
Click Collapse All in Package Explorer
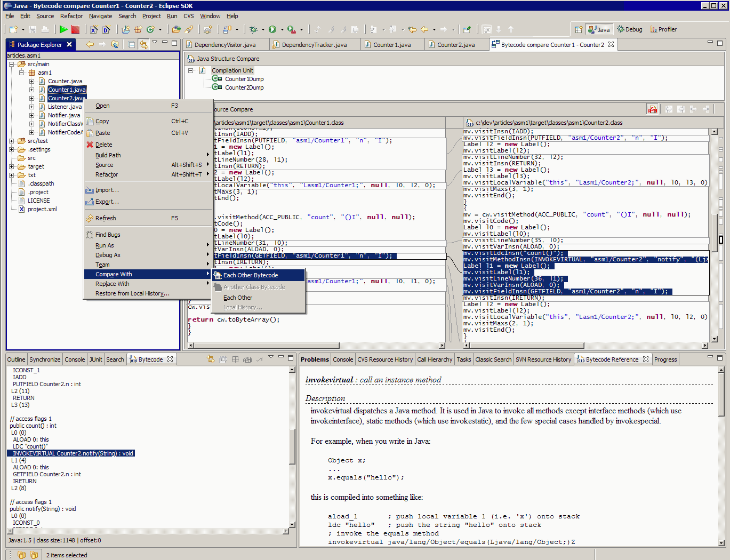pyautogui.click(x=132, y=45)
